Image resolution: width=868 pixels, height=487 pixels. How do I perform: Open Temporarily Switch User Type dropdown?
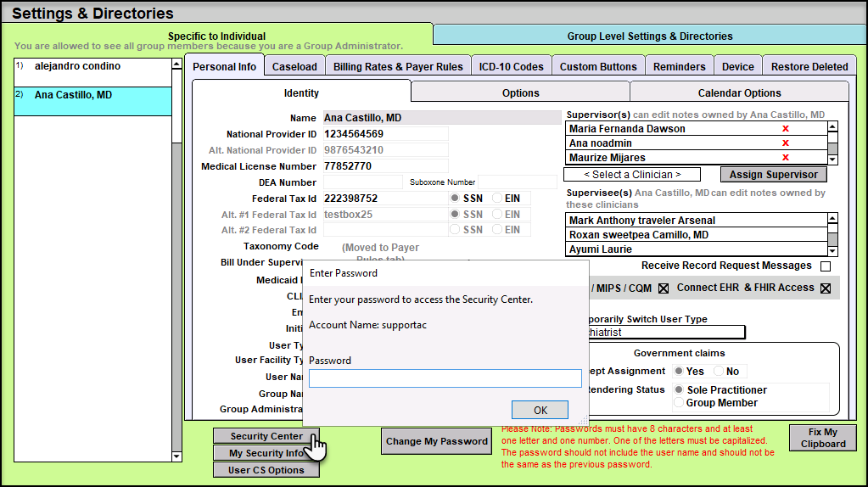[x=662, y=333]
